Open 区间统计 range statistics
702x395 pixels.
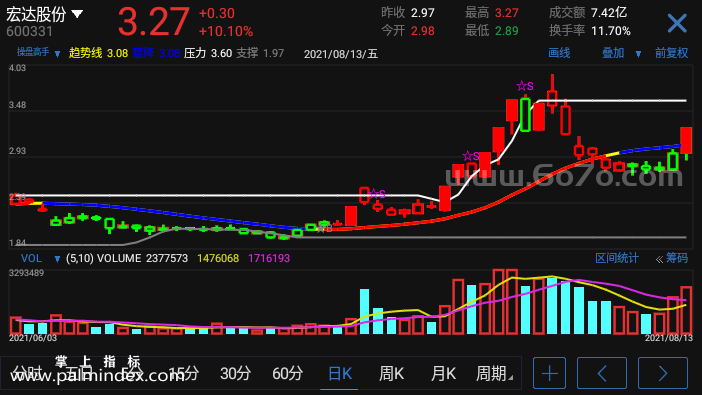[617, 258]
